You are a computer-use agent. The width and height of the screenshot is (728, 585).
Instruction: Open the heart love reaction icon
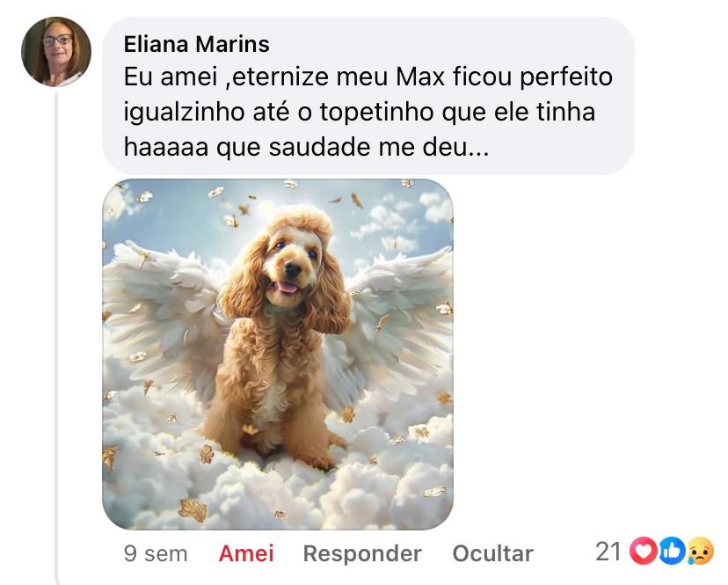click(644, 551)
